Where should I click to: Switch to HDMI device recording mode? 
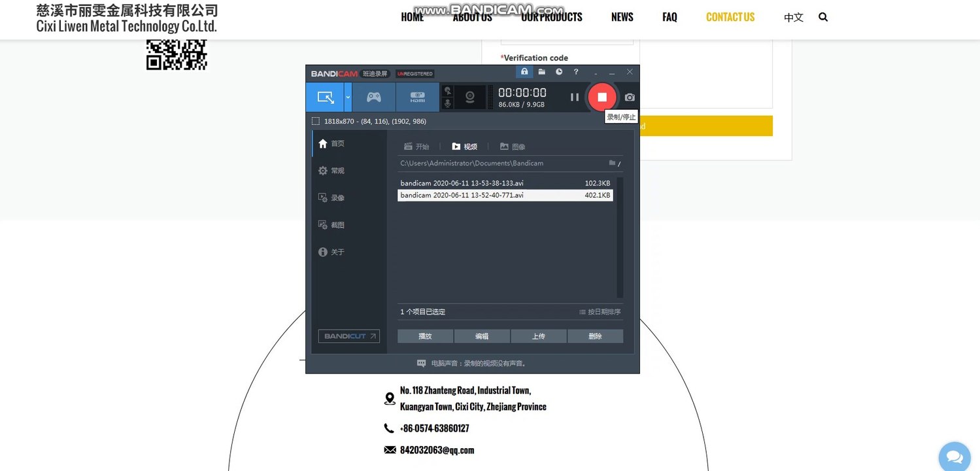point(417,97)
